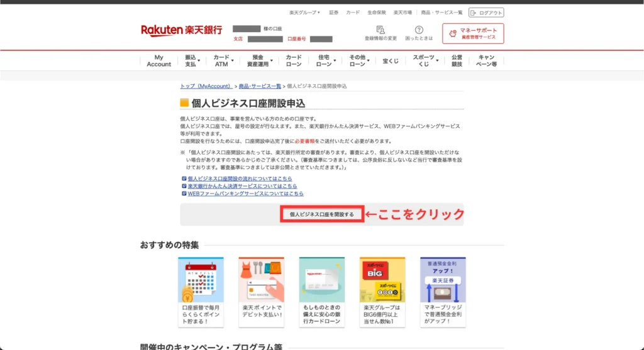Image resolution: width=644 pixels, height=350 pixels.
Task: Expand 住宅ローン menu
Action: [325, 61]
